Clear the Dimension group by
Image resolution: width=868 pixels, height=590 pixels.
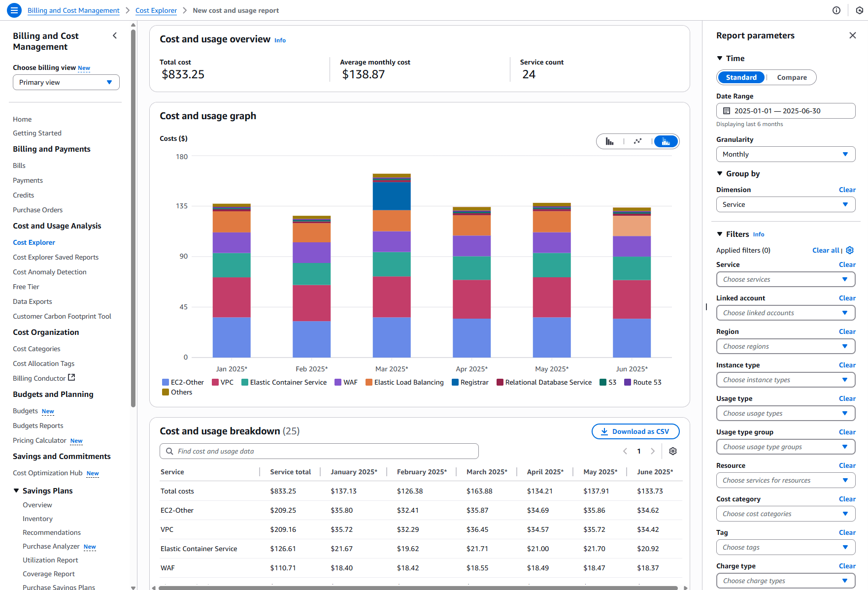pos(847,190)
